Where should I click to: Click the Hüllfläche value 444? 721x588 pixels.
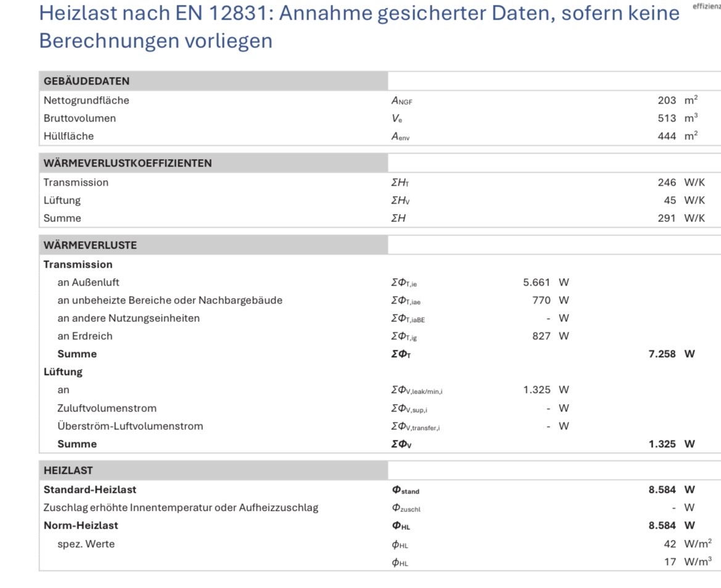tap(667, 136)
